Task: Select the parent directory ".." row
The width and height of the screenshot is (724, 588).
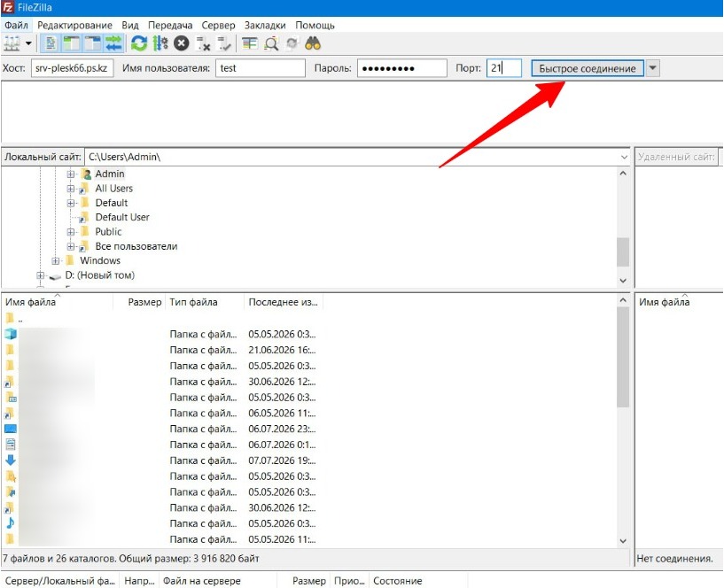Action: point(161,319)
